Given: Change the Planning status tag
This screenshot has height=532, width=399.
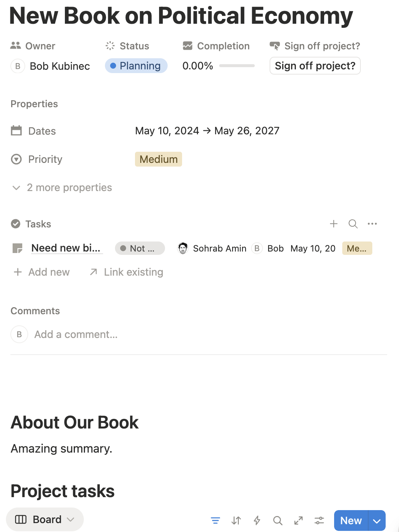Looking at the screenshot, I should click(136, 66).
